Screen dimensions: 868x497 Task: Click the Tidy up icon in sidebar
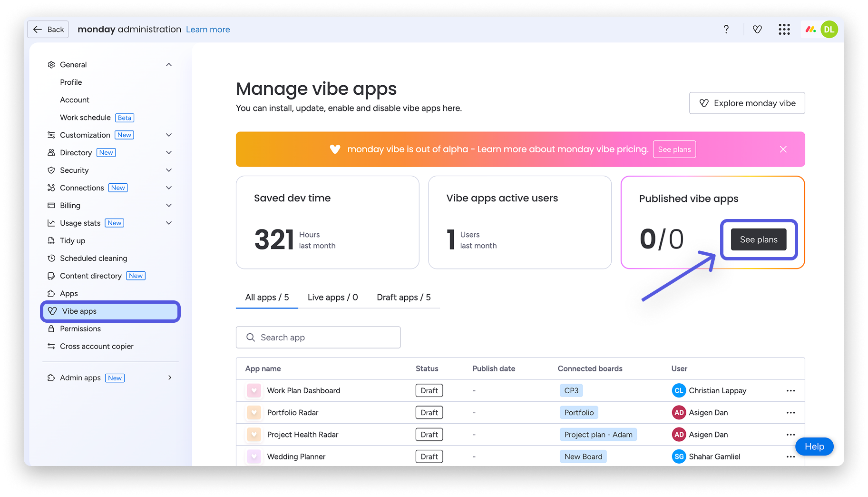click(51, 240)
